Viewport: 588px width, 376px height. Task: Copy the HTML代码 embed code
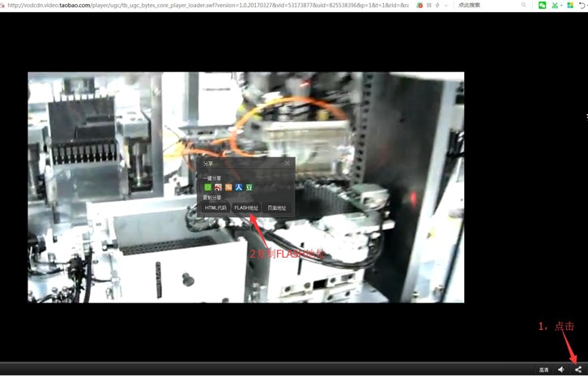pos(216,208)
